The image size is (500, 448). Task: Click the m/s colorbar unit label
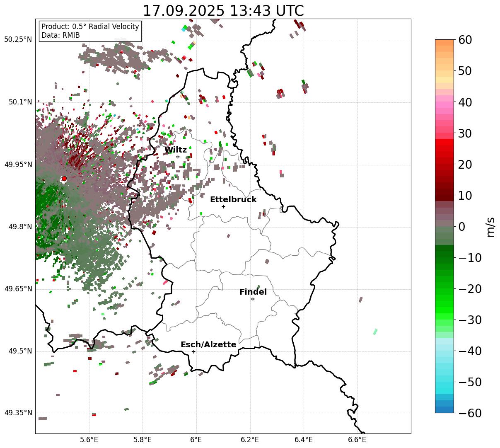490,226
